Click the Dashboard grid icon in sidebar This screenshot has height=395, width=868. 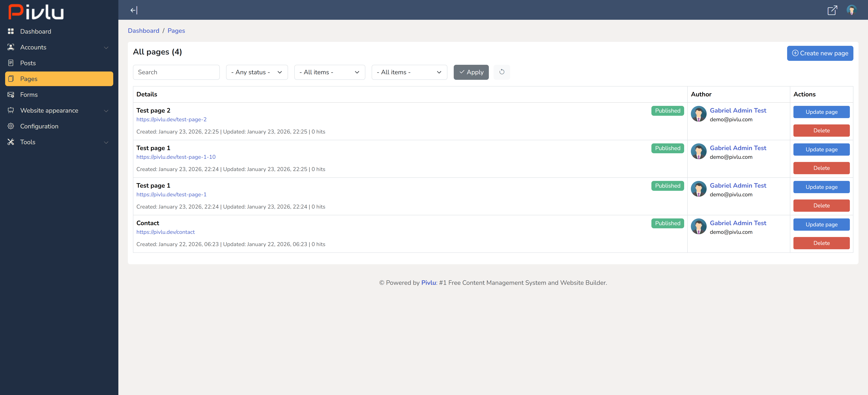[11, 31]
